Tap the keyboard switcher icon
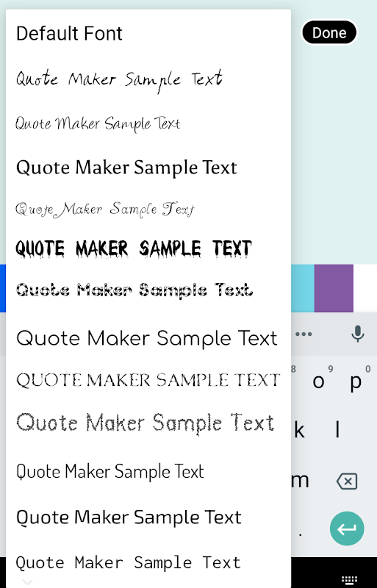This screenshot has height=588, width=377. [349, 580]
